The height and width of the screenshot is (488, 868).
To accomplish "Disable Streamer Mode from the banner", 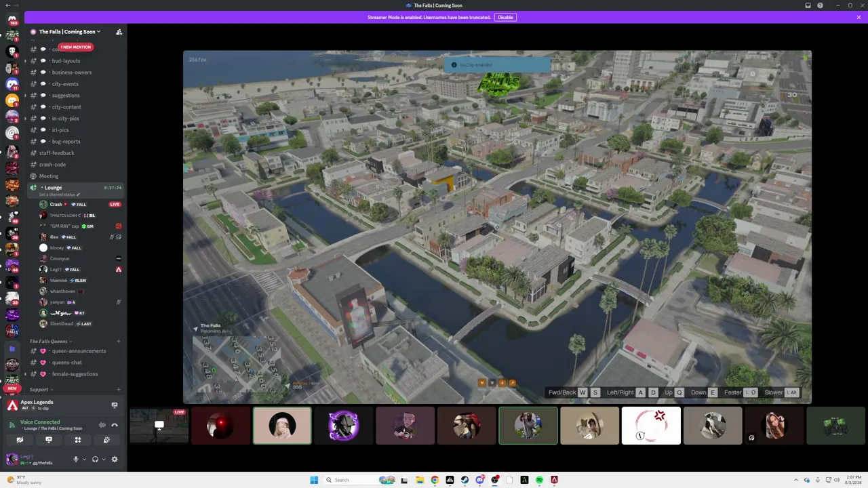I will 505,17.
